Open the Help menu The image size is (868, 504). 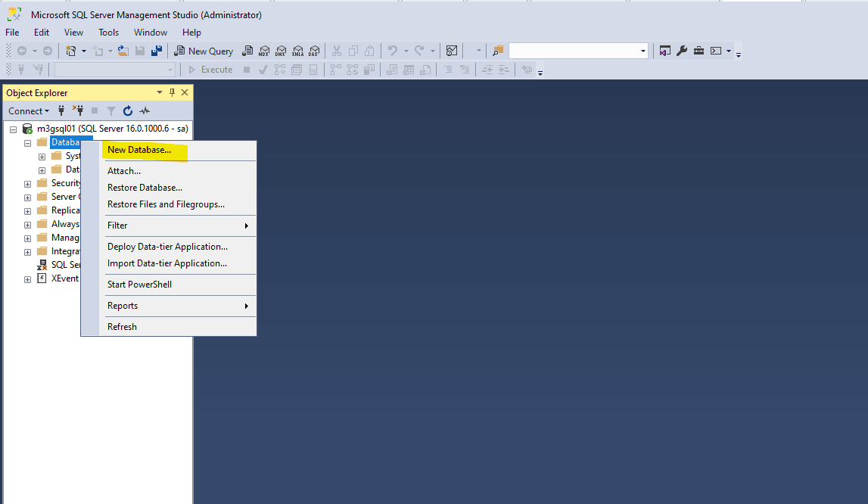pyautogui.click(x=191, y=32)
